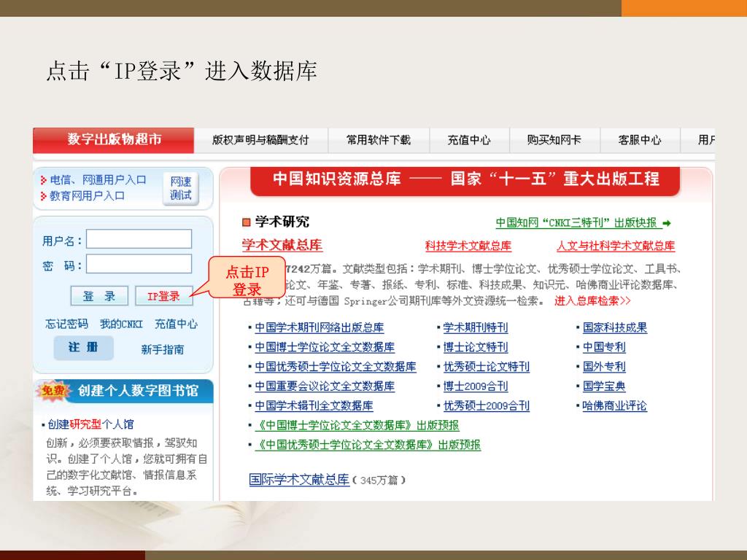The height and width of the screenshot is (560, 747).
Task: Click green arrow icon after 出版快报
Action: [x=667, y=223]
